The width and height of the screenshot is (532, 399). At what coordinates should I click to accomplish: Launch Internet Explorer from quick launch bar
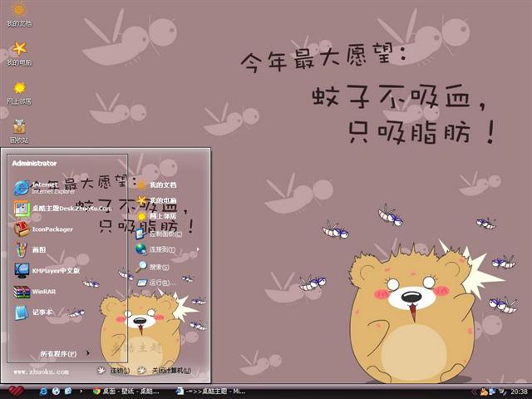click(44, 392)
